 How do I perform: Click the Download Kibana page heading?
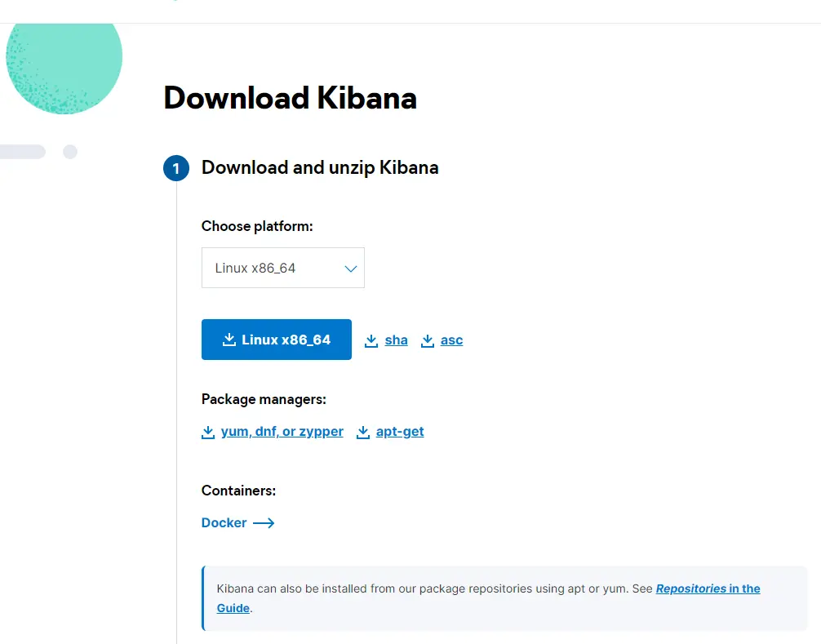pyautogui.click(x=290, y=98)
